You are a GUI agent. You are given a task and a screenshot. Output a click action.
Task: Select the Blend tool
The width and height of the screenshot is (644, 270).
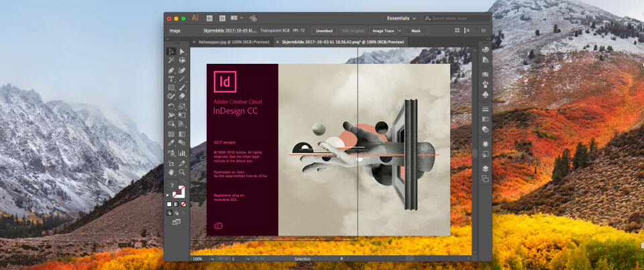pos(182,143)
